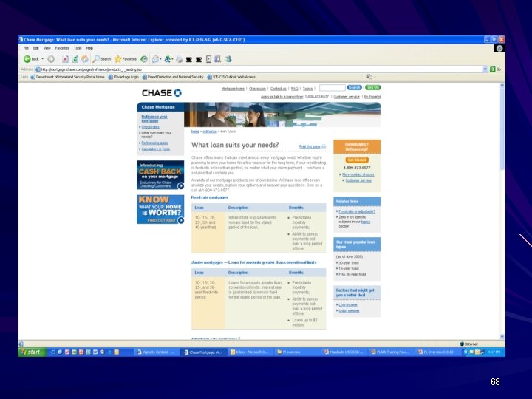Click the Low income link
The height and width of the screenshot is (399, 532).
pyautogui.click(x=348, y=305)
